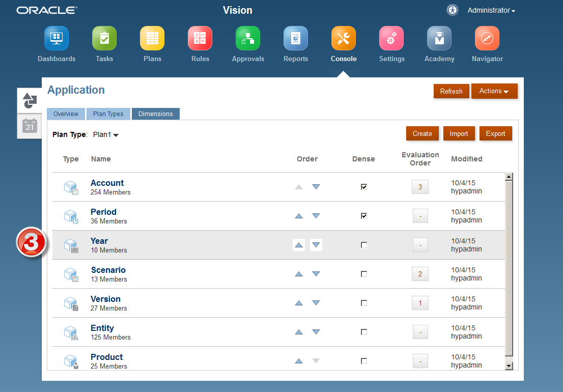Move Year up in order
563x392 pixels.
click(299, 245)
